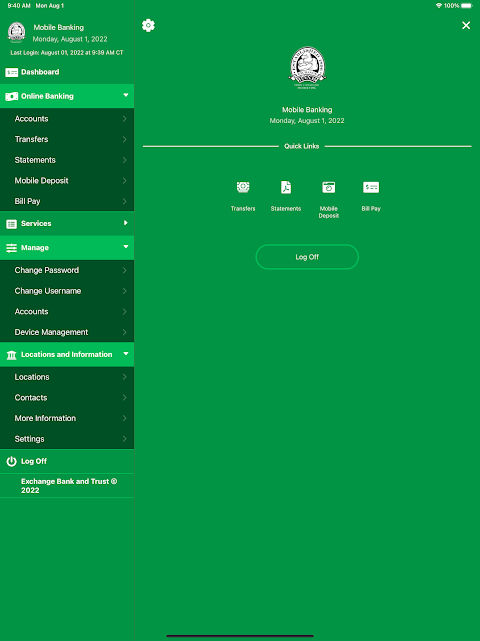Viewport: 480px width, 641px height.
Task: Click the Change Password row chevron
Action: 125,270
